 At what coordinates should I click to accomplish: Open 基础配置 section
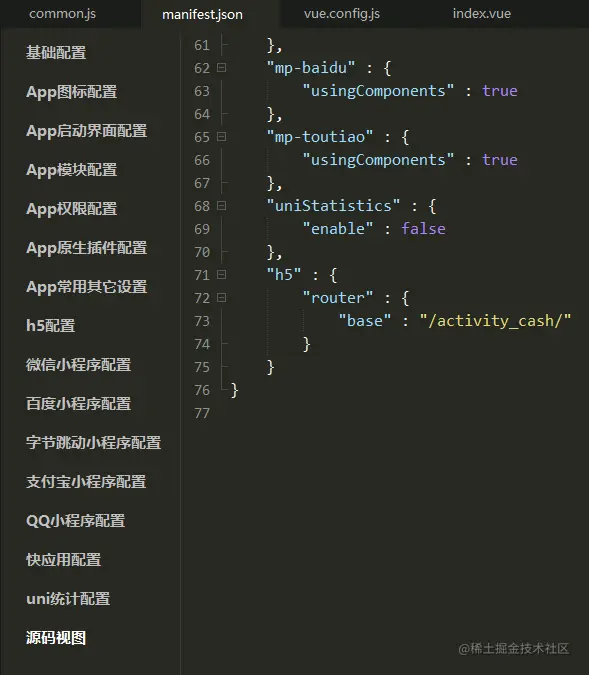pos(56,53)
